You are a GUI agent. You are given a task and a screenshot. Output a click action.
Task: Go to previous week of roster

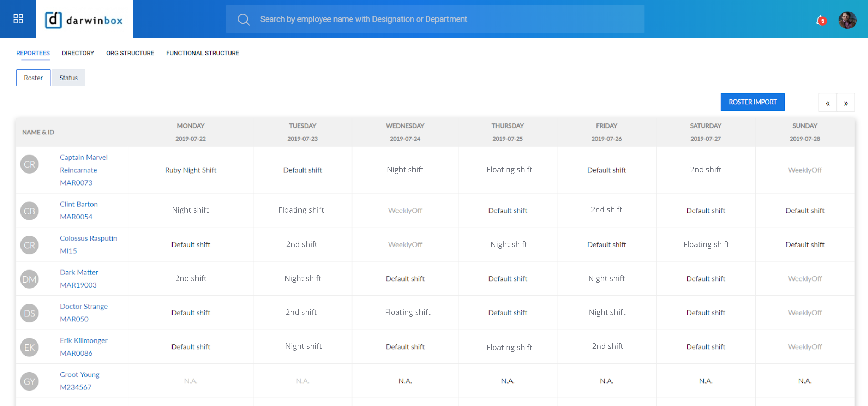pos(827,103)
